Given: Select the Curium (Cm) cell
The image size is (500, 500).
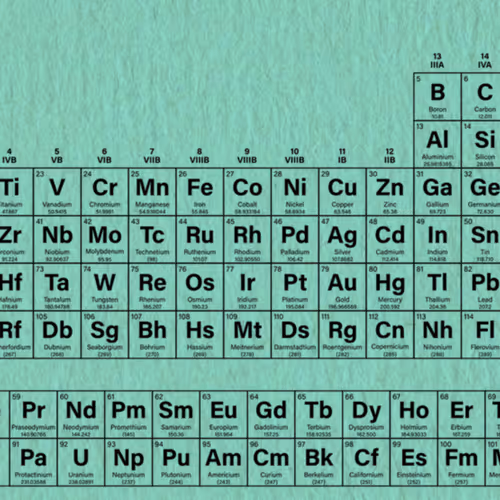Looking at the screenshot, I should point(271,462).
